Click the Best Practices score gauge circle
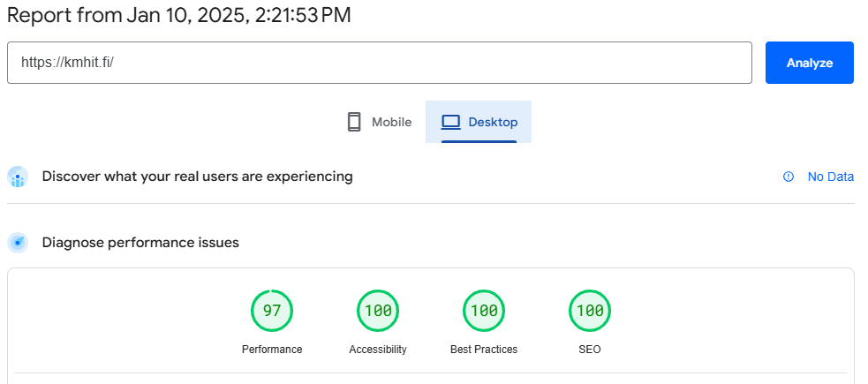This screenshot has width=868, height=384. (x=484, y=311)
